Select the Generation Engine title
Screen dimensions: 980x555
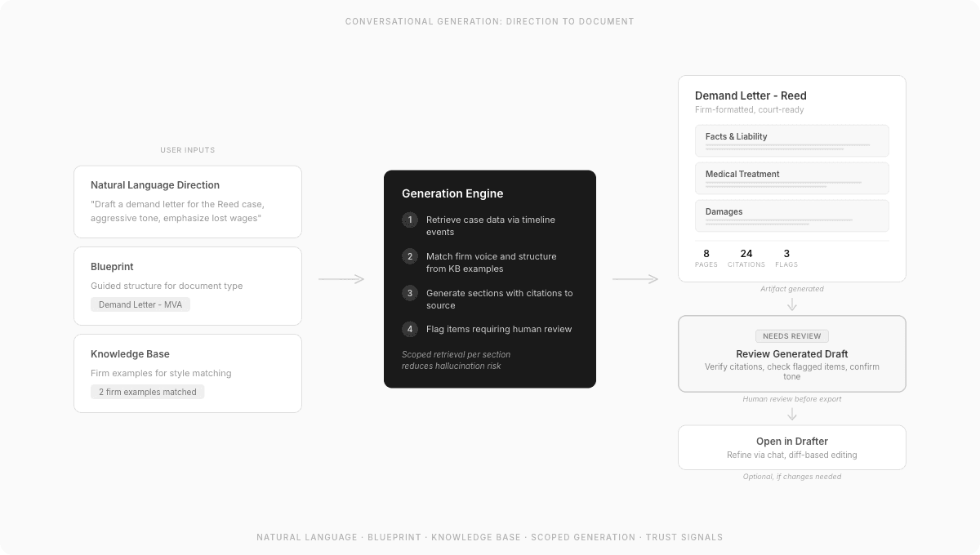452,193
